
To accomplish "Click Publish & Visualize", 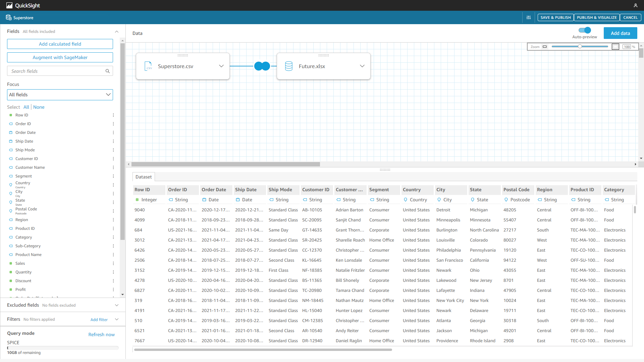I will coord(597,17).
